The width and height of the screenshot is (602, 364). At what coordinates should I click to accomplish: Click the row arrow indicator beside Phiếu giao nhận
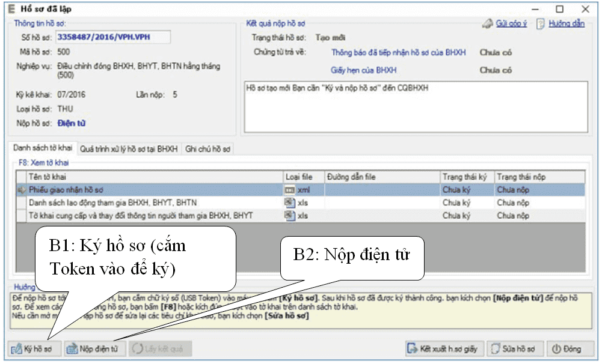[x=22, y=190]
